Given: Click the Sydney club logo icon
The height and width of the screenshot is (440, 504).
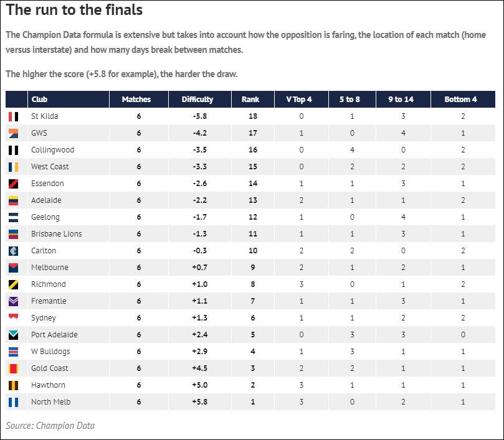Looking at the screenshot, I should (x=14, y=317).
